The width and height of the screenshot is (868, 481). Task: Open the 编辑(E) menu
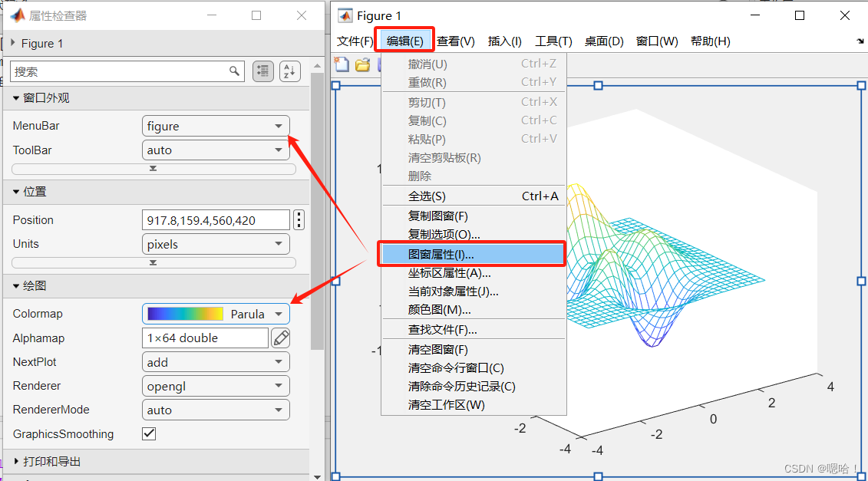[404, 41]
